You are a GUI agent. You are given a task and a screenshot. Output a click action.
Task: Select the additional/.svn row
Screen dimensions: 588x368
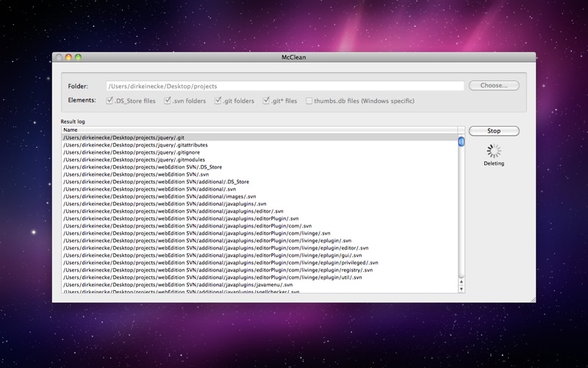pyautogui.click(x=259, y=189)
